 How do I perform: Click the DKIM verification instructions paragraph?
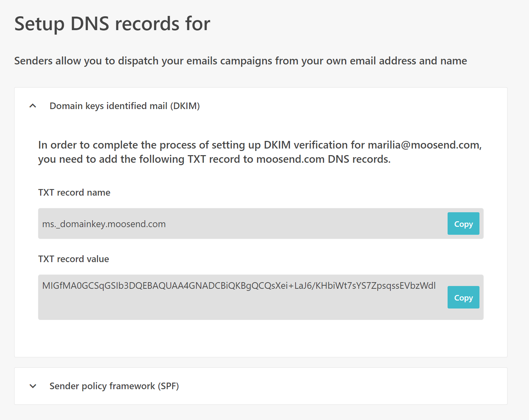click(x=260, y=152)
